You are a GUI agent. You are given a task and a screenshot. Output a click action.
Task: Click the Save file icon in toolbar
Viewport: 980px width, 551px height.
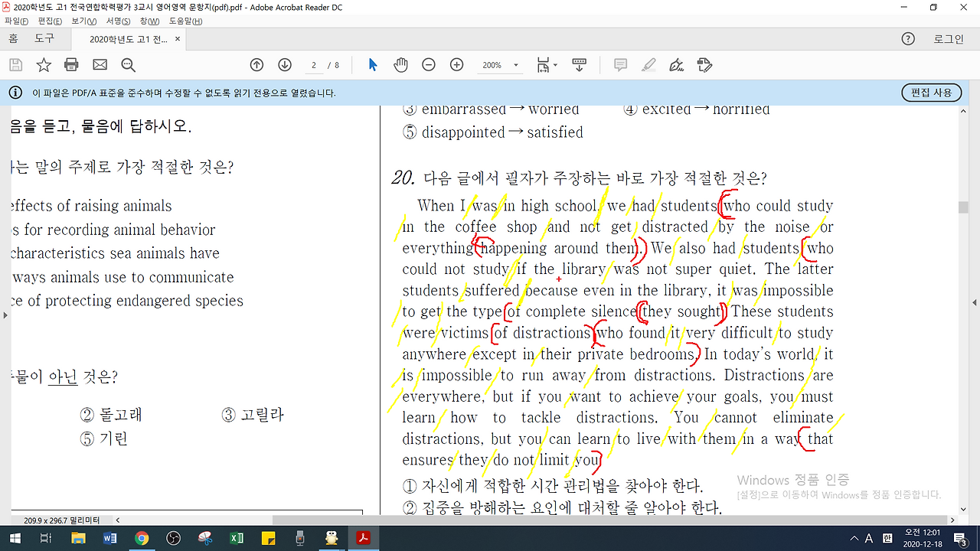pos(15,65)
